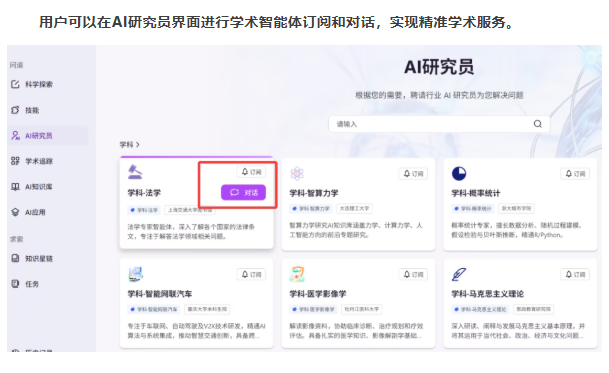Subscribe to 学科-医学影像学 agent
The width and height of the screenshot is (609, 373).
pyautogui.click(x=413, y=274)
